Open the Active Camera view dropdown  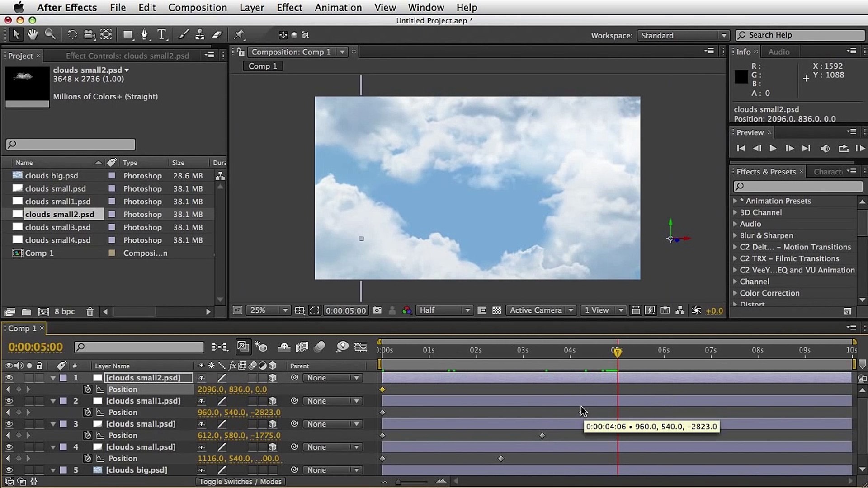(x=541, y=310)
